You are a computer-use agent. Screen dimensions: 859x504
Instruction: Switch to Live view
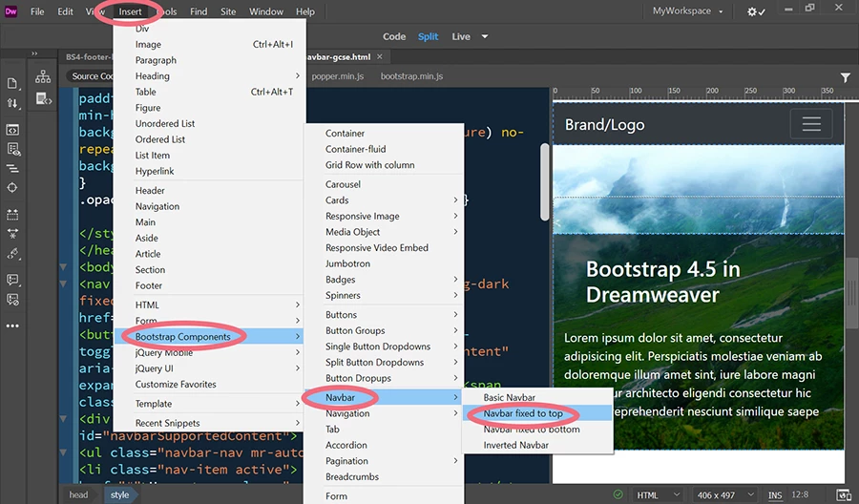(461, 36)
